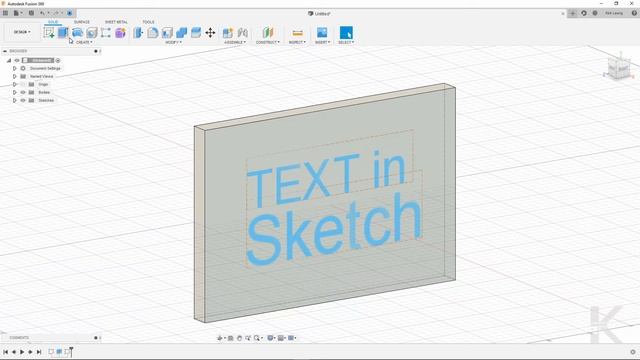
Task: Select the Offset Plane construct tool
Action: [268, 32]
